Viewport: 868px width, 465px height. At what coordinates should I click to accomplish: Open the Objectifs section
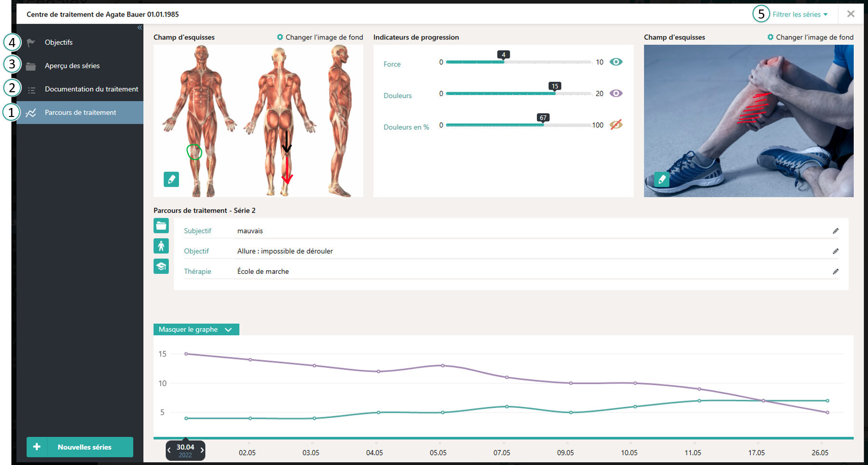(x=58, y=42)
